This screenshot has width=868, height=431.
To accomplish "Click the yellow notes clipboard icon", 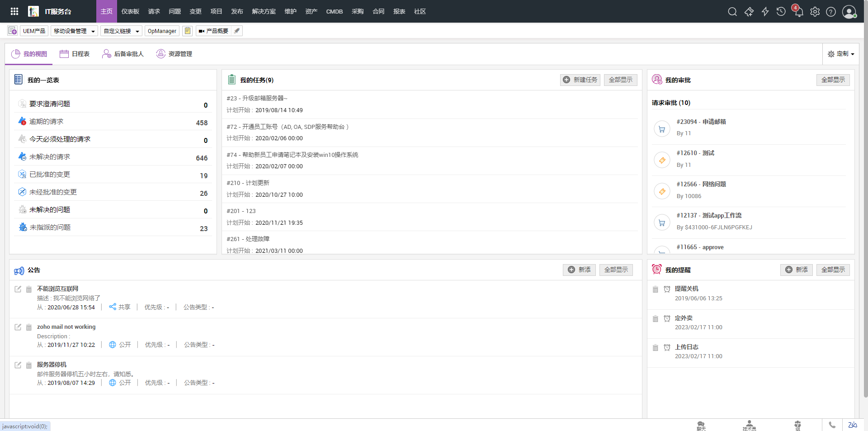I will coord(188,31).
